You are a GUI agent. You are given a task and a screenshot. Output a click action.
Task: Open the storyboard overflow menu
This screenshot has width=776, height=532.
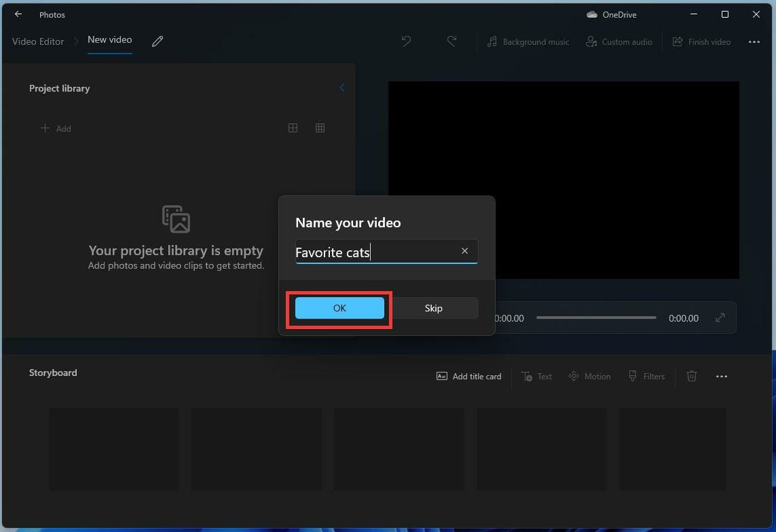pyautogui.click(x=721, y=376)
